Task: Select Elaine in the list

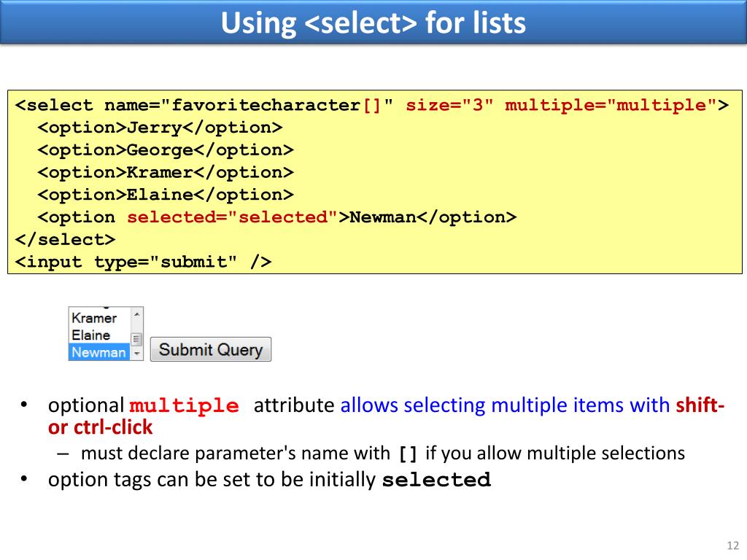Action: [x=91, y=335]
